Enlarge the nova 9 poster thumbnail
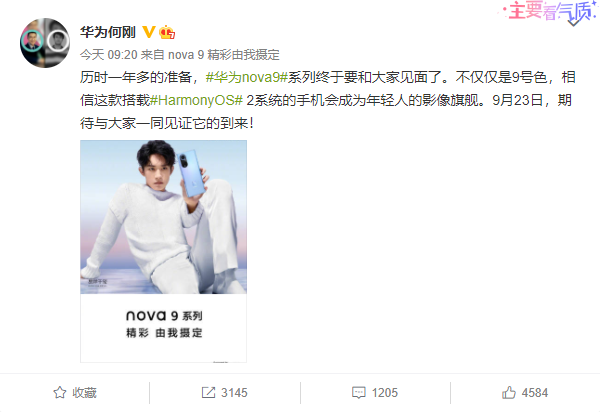The width and height of the screenshot is (600, 412). pos(163,251)
